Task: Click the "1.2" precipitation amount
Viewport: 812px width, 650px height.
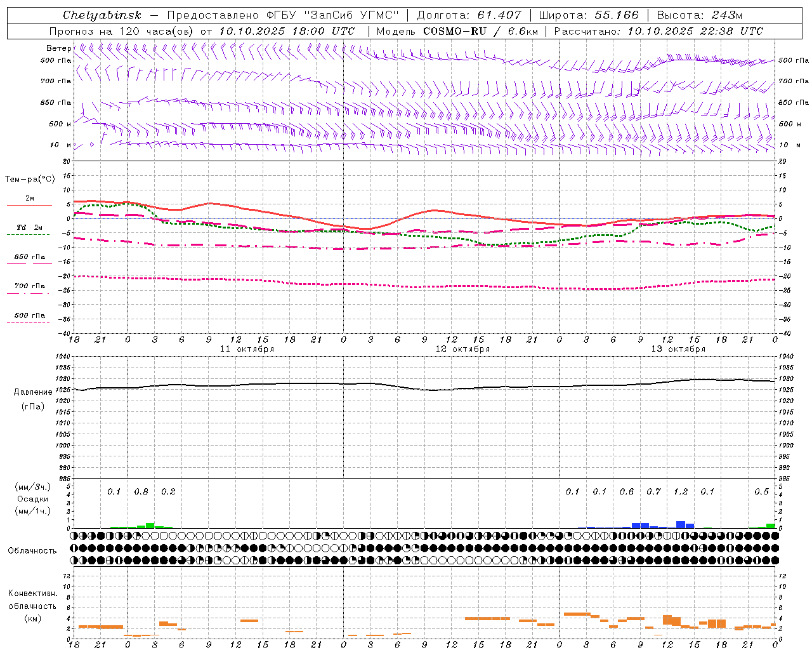Action: pyautogui.click(x=681, y=492)
